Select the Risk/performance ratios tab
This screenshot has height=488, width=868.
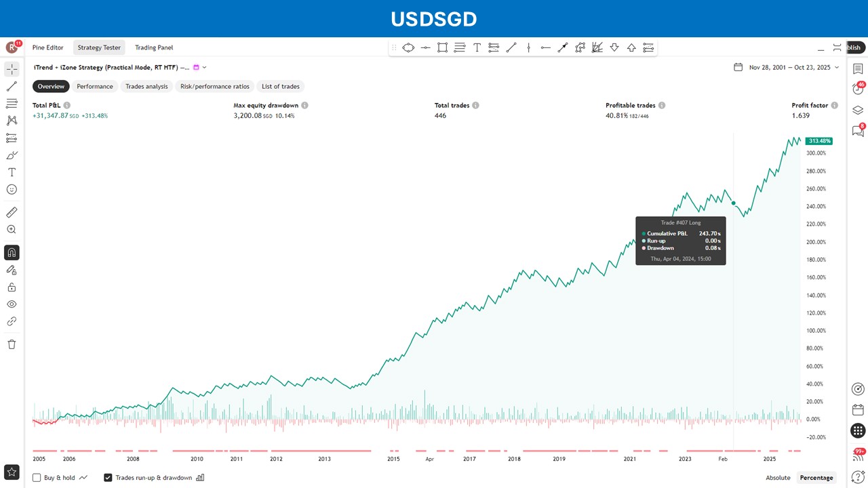click(x=215, y=86)
